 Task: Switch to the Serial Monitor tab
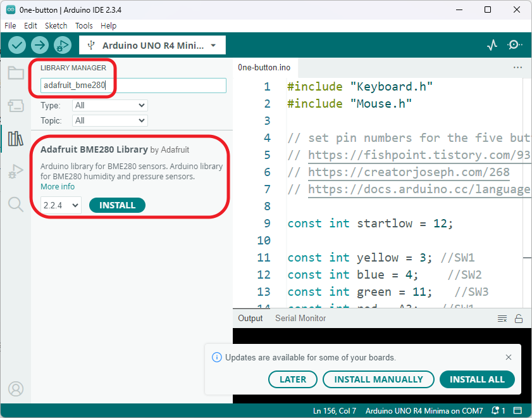300,318
